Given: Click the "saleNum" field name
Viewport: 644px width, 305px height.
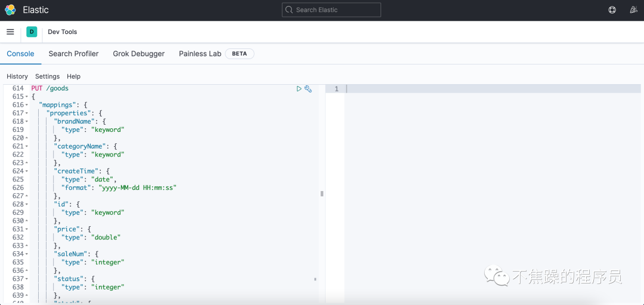Looking at the screenshot, I should (70, 254).
